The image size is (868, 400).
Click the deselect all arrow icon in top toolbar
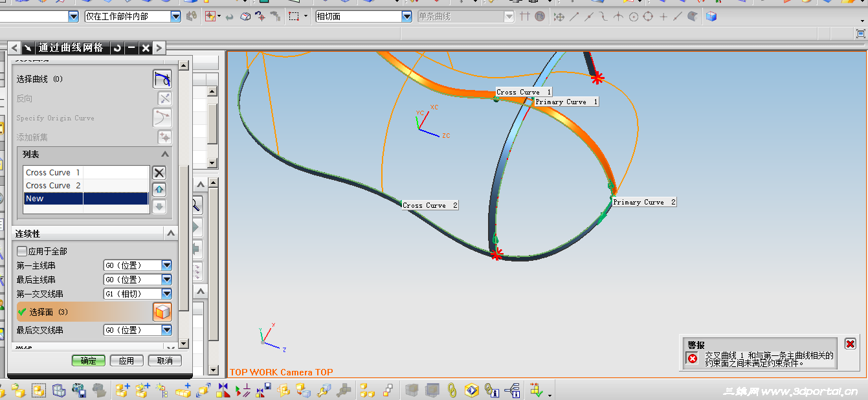pos(229,17)
